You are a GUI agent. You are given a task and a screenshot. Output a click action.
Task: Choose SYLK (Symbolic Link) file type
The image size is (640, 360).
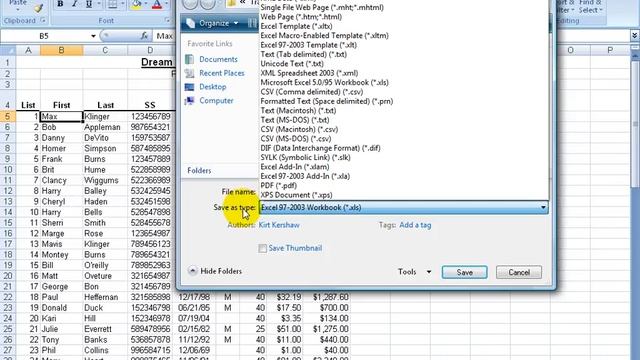pos(305,158)
